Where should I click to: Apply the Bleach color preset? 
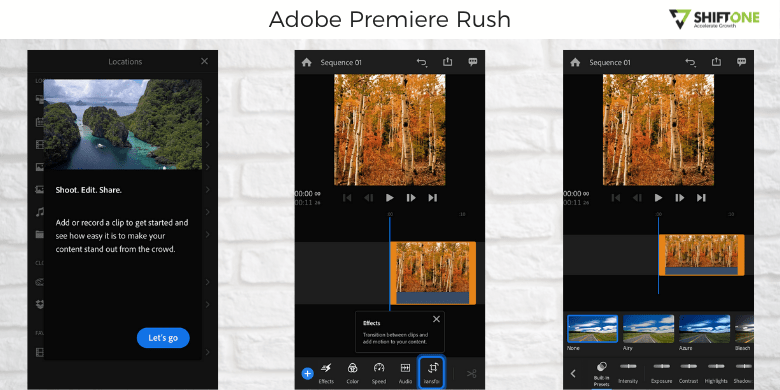744,332
